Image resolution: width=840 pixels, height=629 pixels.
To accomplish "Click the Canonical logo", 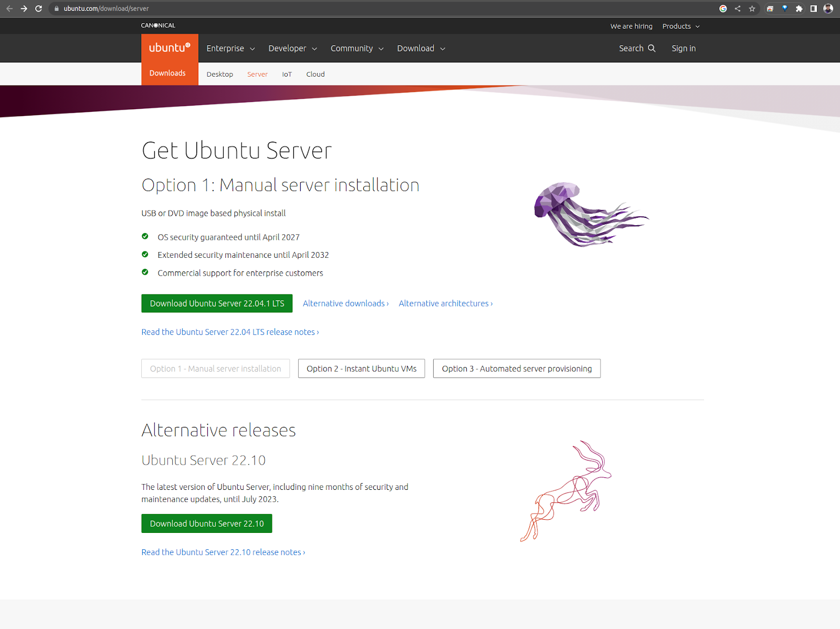I will [x=158, y=25].
